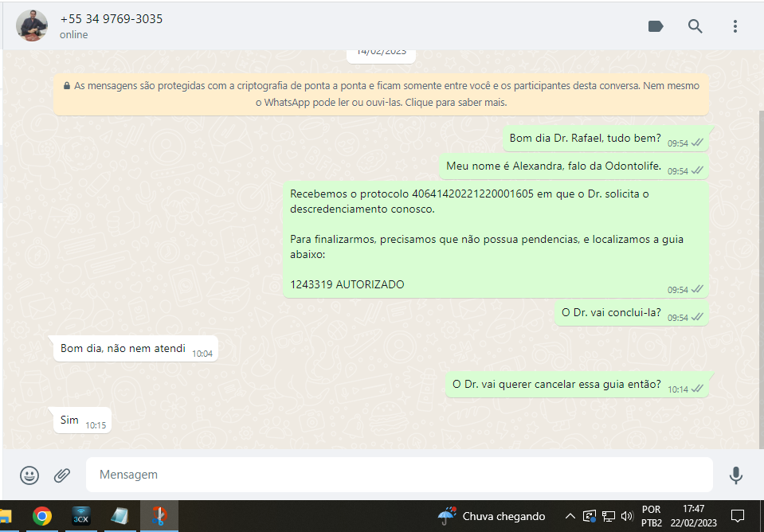Click contact number +55 34 9769-3035

coord(111,18)
